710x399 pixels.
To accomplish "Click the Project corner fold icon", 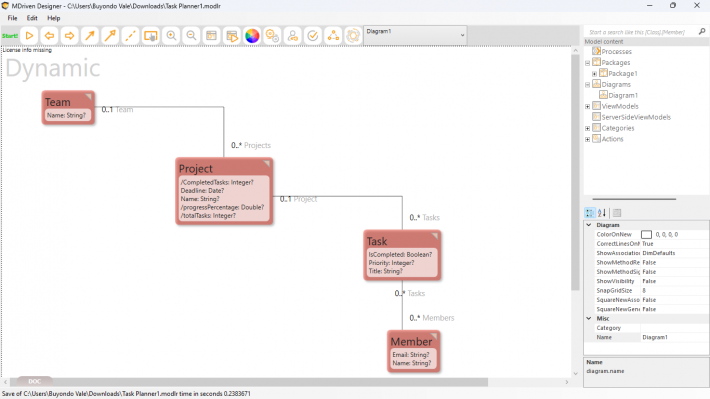I will tap(267, 163).
